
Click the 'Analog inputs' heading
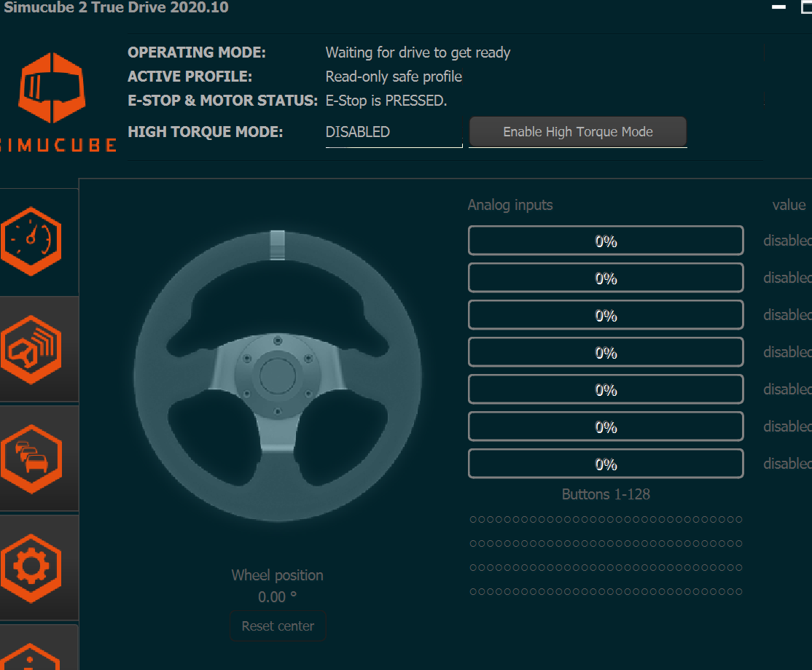tap(510, 205)
